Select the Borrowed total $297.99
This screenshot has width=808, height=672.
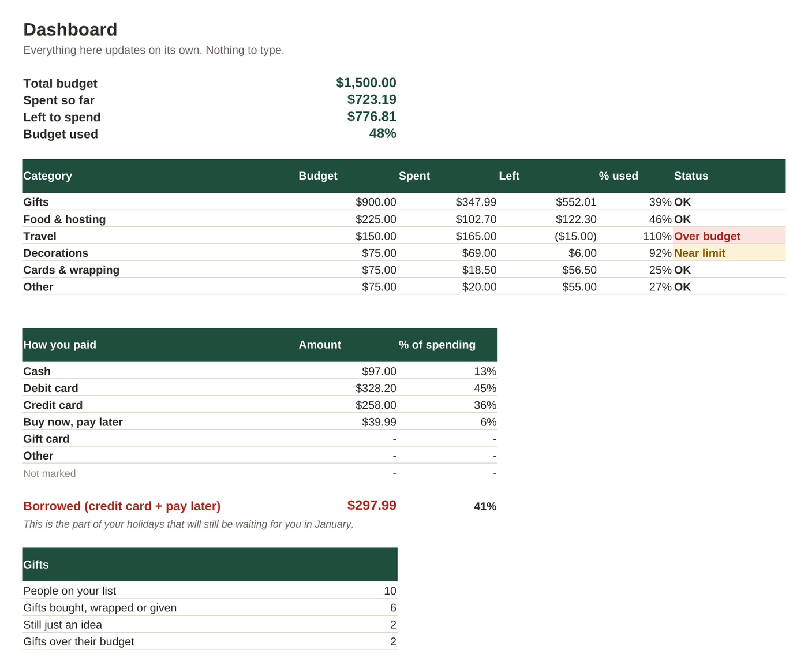(372, 505)
